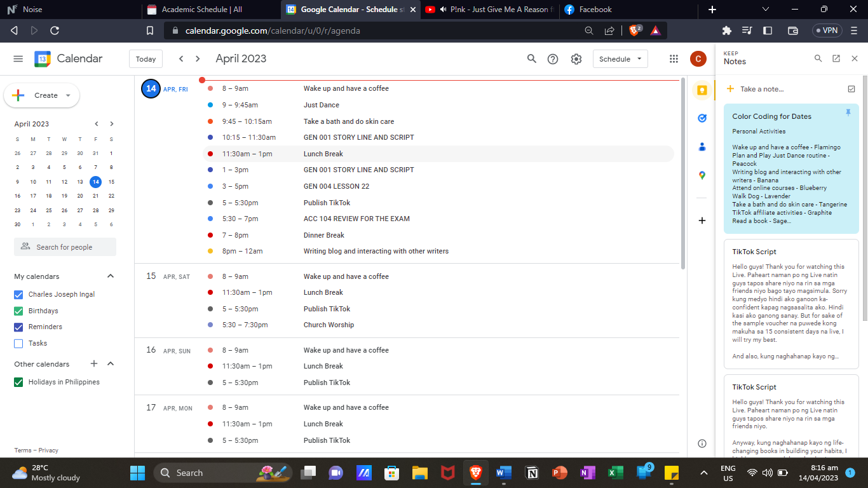Toggle the Reminders calendar checkbox
This screenshot has height=488, width=868.
click(x=18, y=327)
